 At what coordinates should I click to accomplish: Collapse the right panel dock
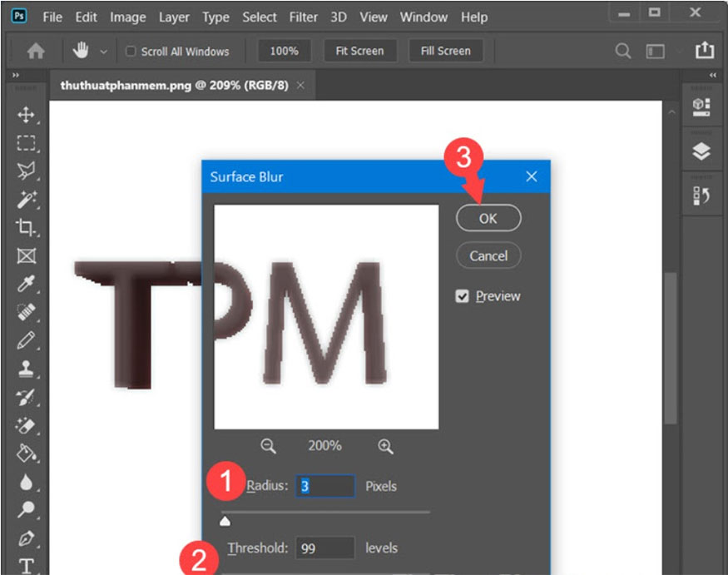(712, 75)
